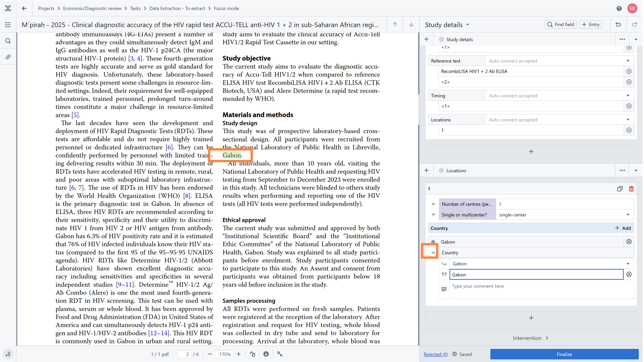This screenshot has width=644, height=362.
Task: Collapse the Country details chevron
Action: [x=434, y=253]
